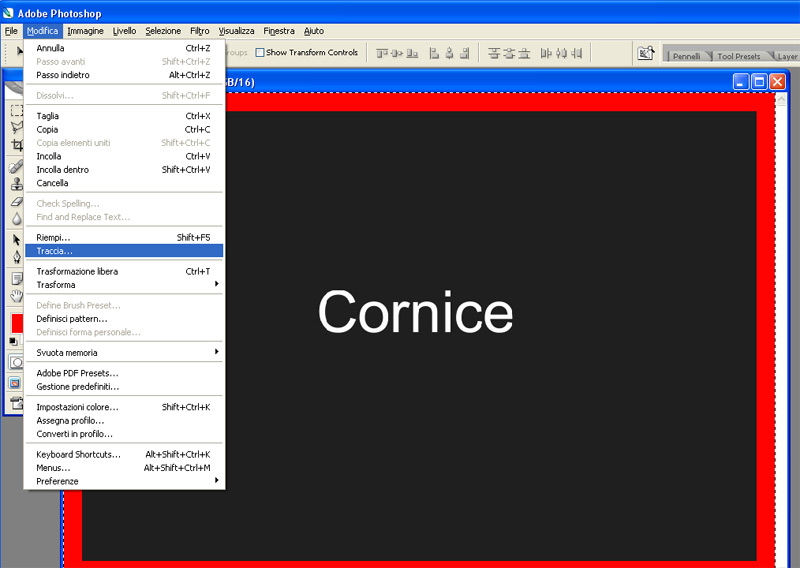Choose Keyboard Shortcuts... menu entry
This screenshot has width=800, height=568.
point(124,454)
